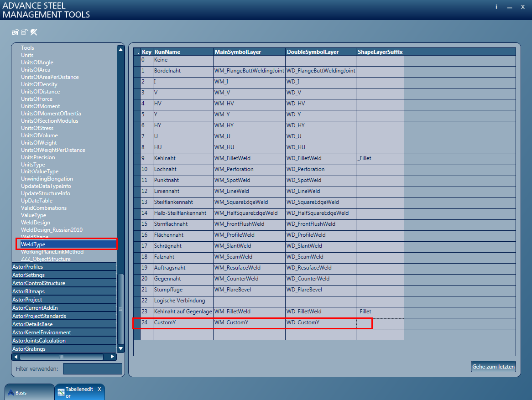This screenshot has height=400, width=532.
Task: Click the Bördelnaht cell
Action: [x=183, y=71]
